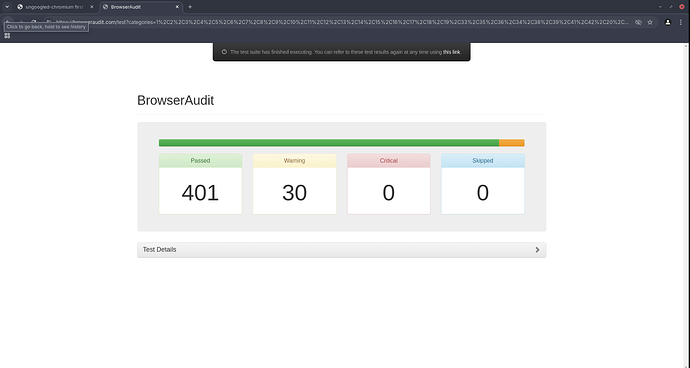Open the apps grid in bookmarks bar
This screenshot has height=368, width=690.
7,36
